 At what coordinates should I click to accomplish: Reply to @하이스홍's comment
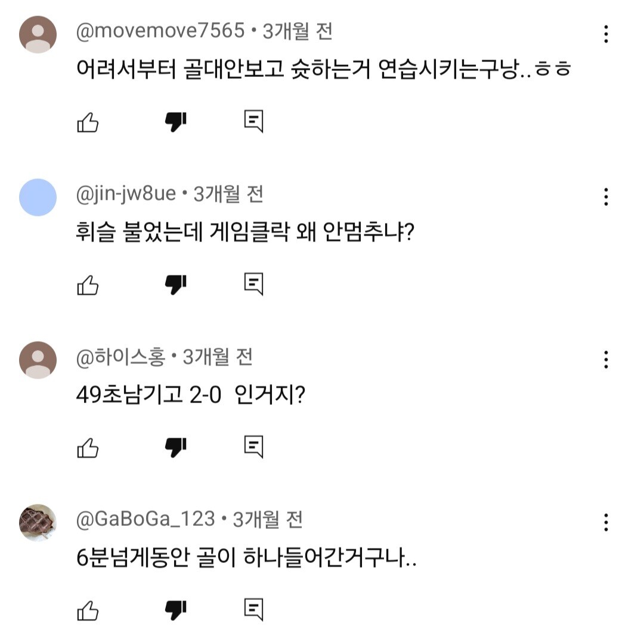pyautogui.click(x=254, y=446)
